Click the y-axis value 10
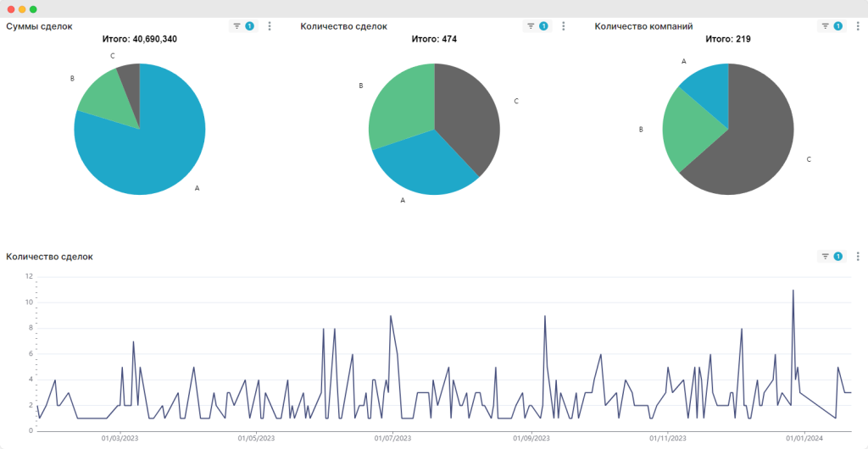Viewport: 868px width, 449px height. pyautogui.click(x=30, y=302)
